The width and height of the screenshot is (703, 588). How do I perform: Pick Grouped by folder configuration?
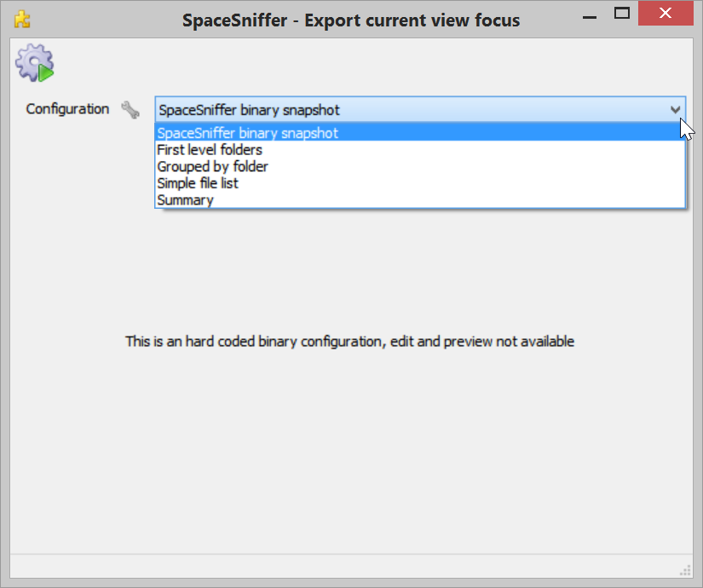[x=420, y=166]
